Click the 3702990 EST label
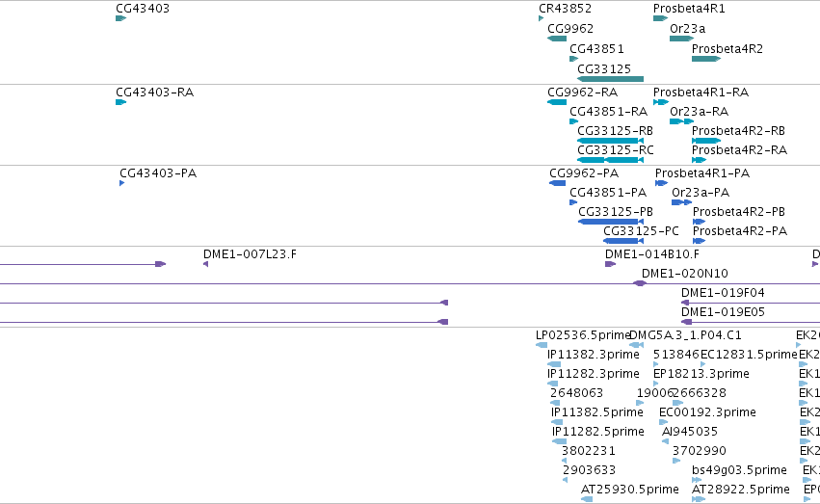 700,452
